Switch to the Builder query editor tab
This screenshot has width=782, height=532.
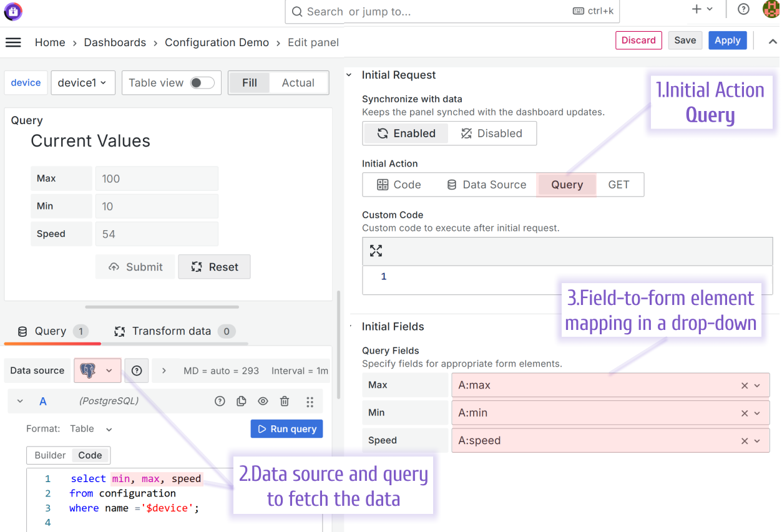[x=49, y=455]
